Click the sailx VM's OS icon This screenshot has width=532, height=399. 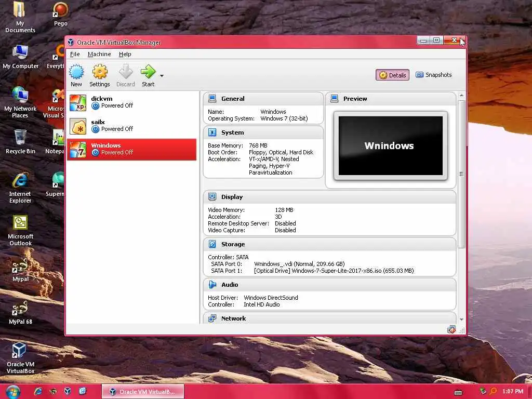(x=78, y=126)
